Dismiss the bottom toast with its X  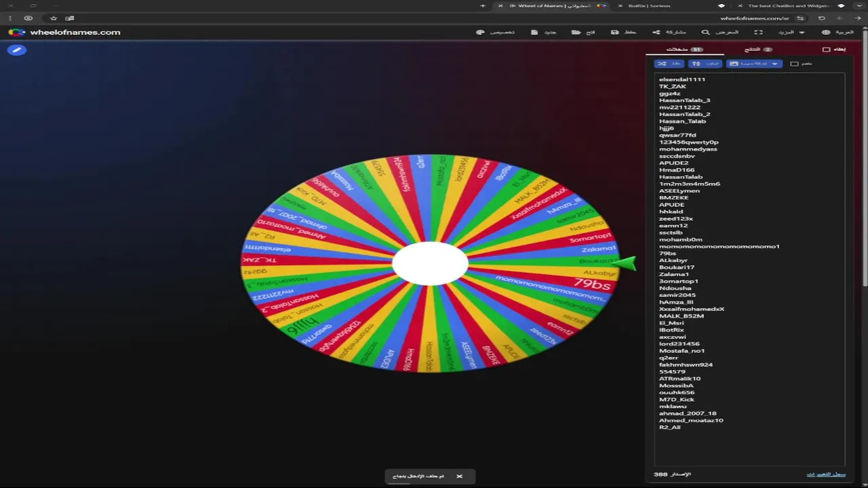click(x=459, y=476)
